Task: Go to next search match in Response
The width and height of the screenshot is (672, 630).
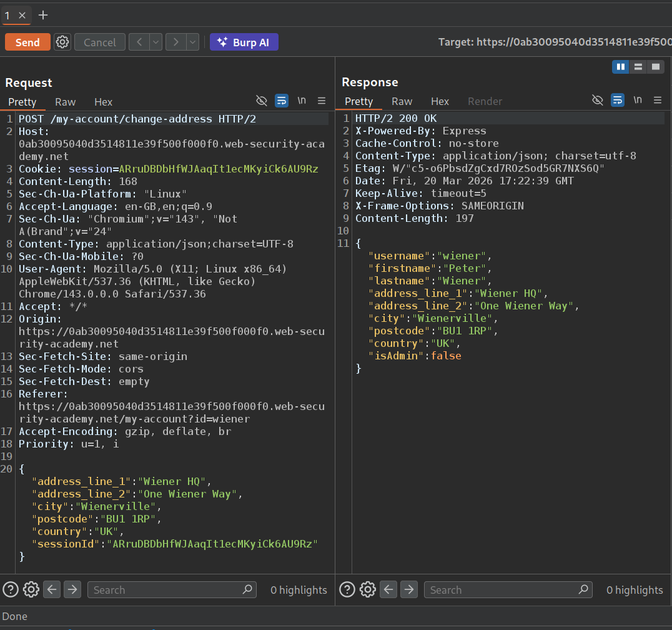Action: [x=409, y=589]
